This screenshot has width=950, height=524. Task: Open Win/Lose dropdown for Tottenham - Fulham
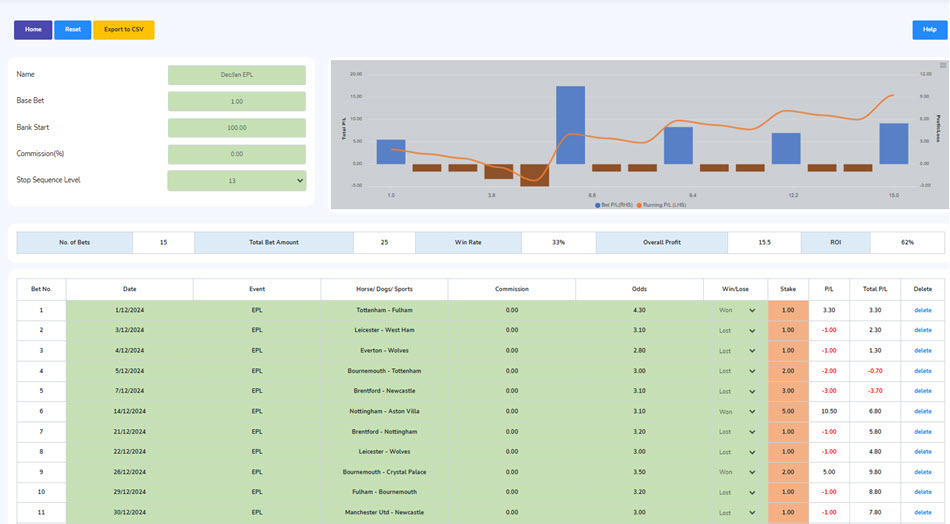pos(735,310)
